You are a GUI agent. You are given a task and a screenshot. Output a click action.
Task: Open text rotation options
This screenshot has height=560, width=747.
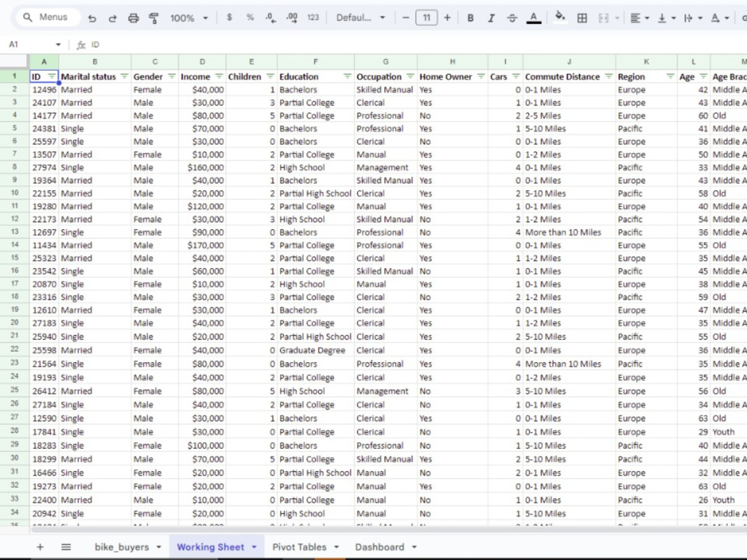point(719,18)
